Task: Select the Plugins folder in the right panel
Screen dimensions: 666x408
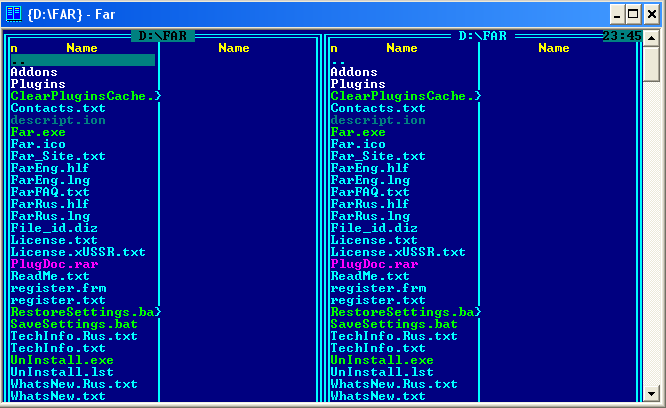Action: pos(358,84)
